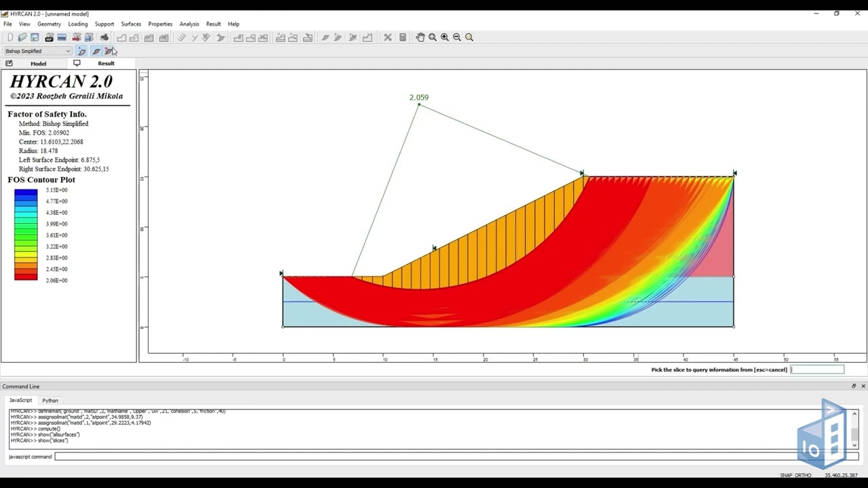Click the Open file icon
868x488 pixels.
click(x=22, y=37)
